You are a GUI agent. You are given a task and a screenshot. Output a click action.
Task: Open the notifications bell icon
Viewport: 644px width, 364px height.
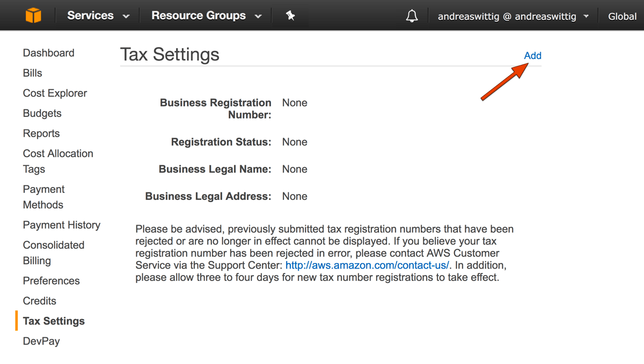pyautogui.click(x=412, y=17)
